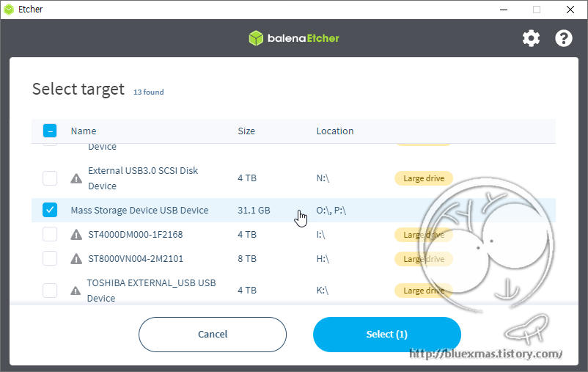The image size is (588, 372).
Task: Click 'Large drive' badge on K:\ row
Action: tap(424, 291)
